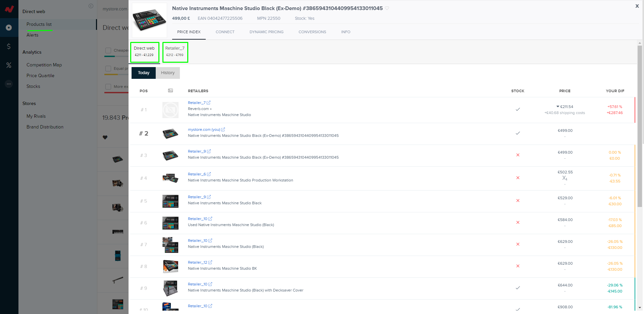The image size is (644, 314).
Task: Open mystore.com (you) link
Action: pyautogui.click(x=204, y=129)
